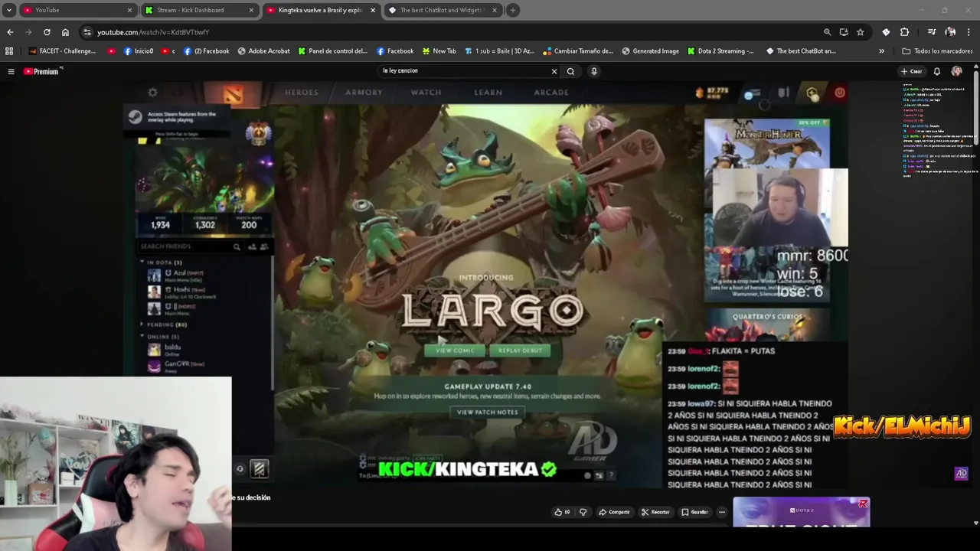Viewport: 980px width, 551px height.
Task: Click VIEW COMIC button for Largo
Action: (455, 350)
